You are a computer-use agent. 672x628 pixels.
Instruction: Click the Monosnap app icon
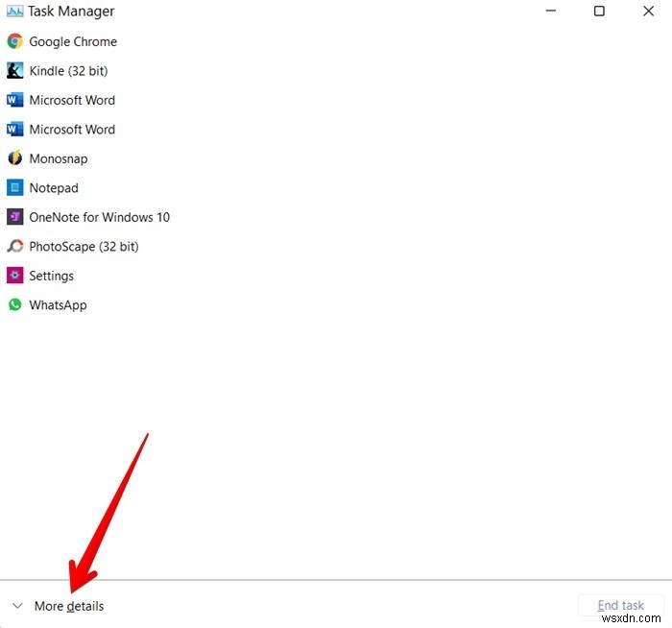15,158
